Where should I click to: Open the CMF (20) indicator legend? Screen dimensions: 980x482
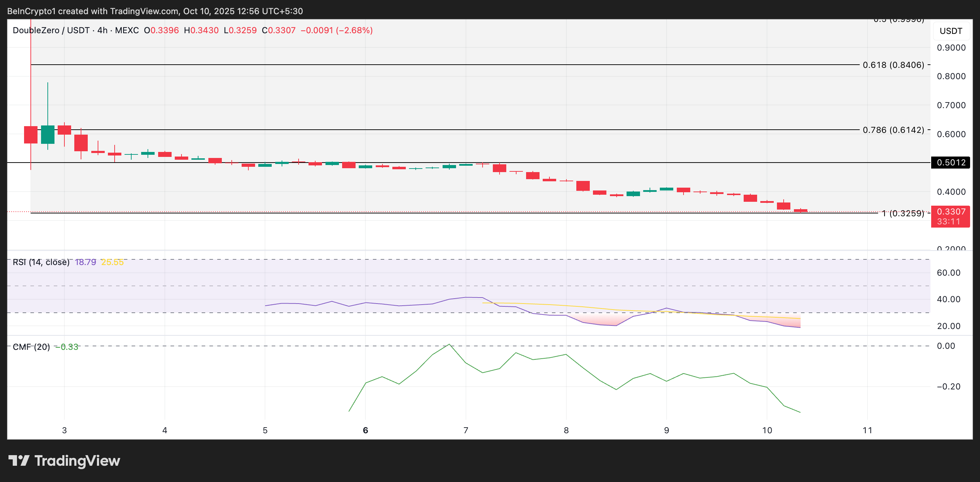[x=31, y=347]
